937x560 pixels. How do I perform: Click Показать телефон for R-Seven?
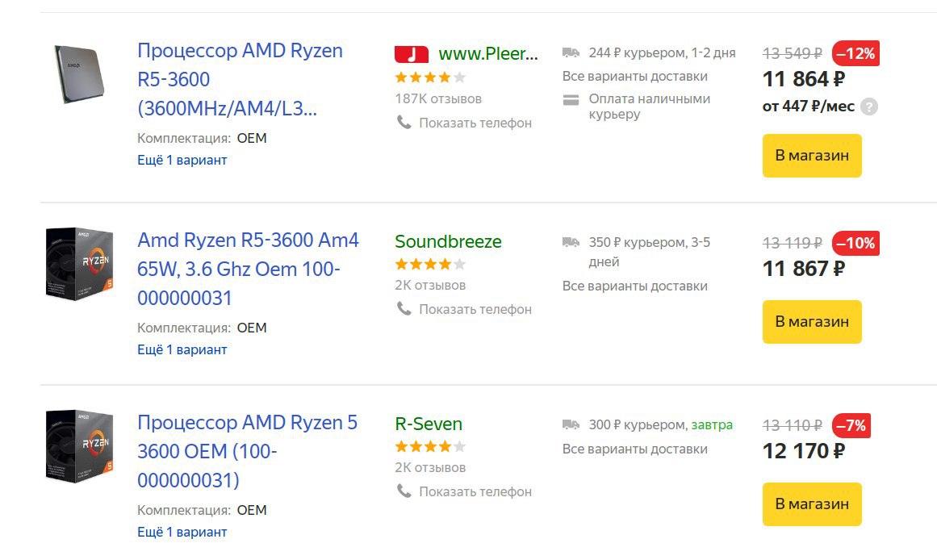tap(475, 492)
